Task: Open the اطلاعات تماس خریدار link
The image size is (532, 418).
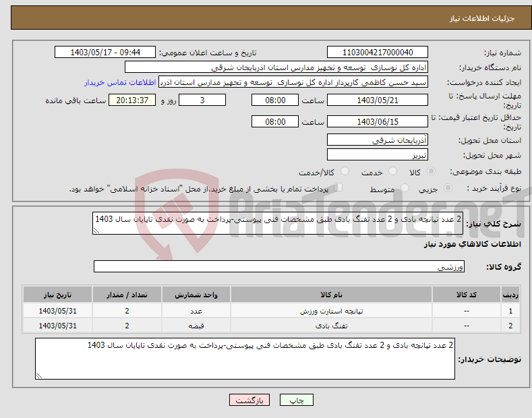Action: pyautogui.click(x=120, y=82)
